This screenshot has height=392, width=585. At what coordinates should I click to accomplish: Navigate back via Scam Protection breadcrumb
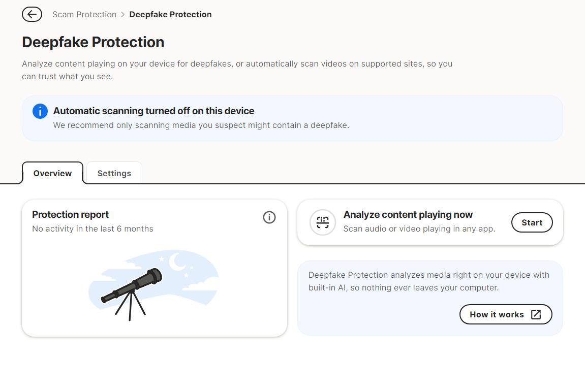84,14
